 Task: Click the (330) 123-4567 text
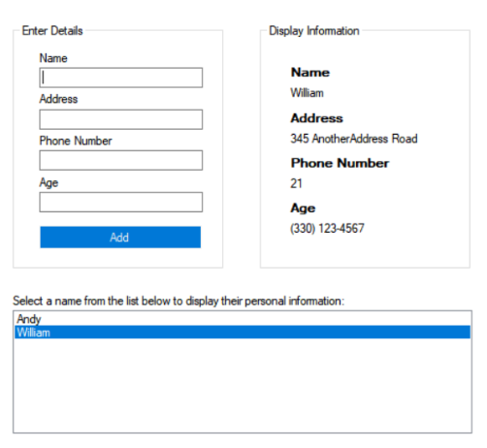[327, 229]
